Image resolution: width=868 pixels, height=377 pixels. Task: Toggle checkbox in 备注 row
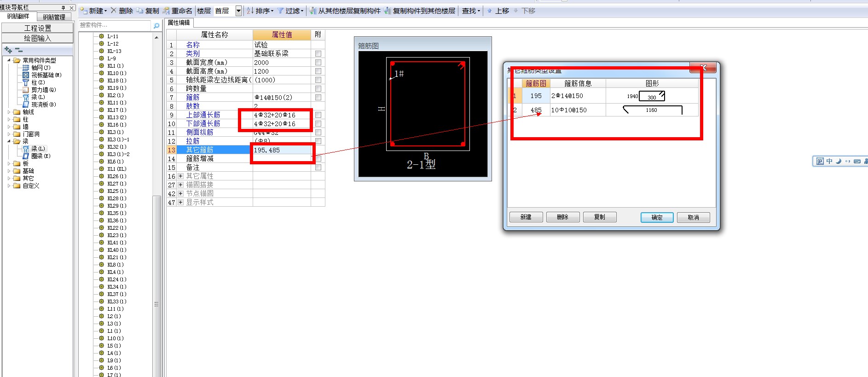[x=318, y=167]
